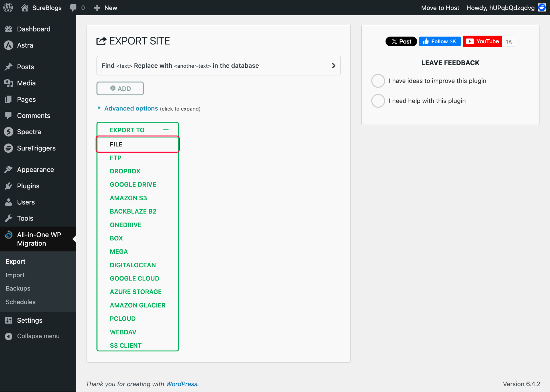Click the WordPress footer link
The image size is (550, 392).
182,384
